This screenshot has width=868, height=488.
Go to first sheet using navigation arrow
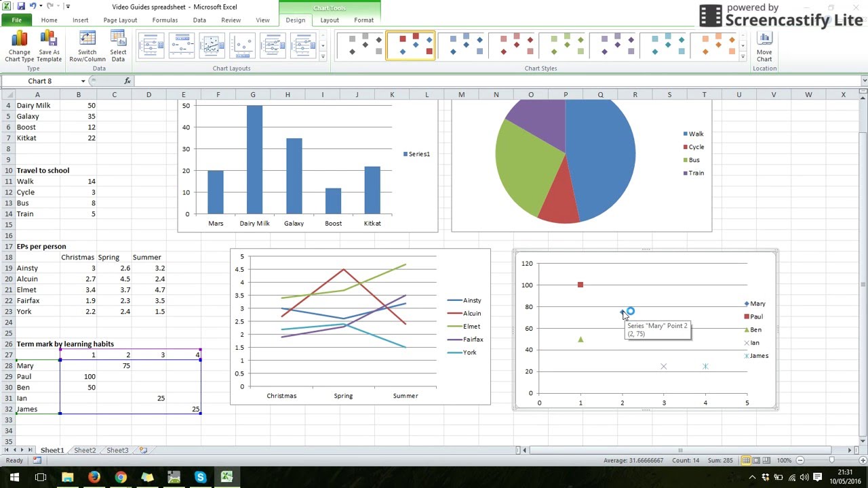click(x=7, y=450)
